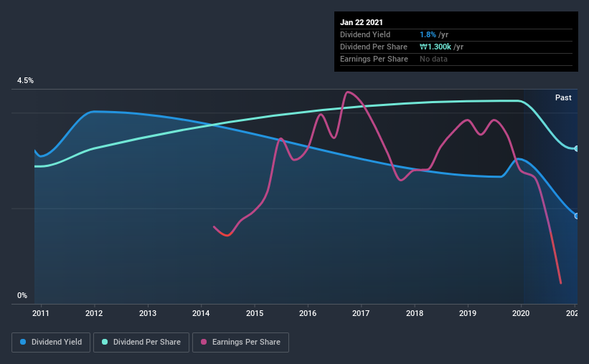Select the Dividend Per Share end point marker

pyautogui.click(x=577, y=148)
